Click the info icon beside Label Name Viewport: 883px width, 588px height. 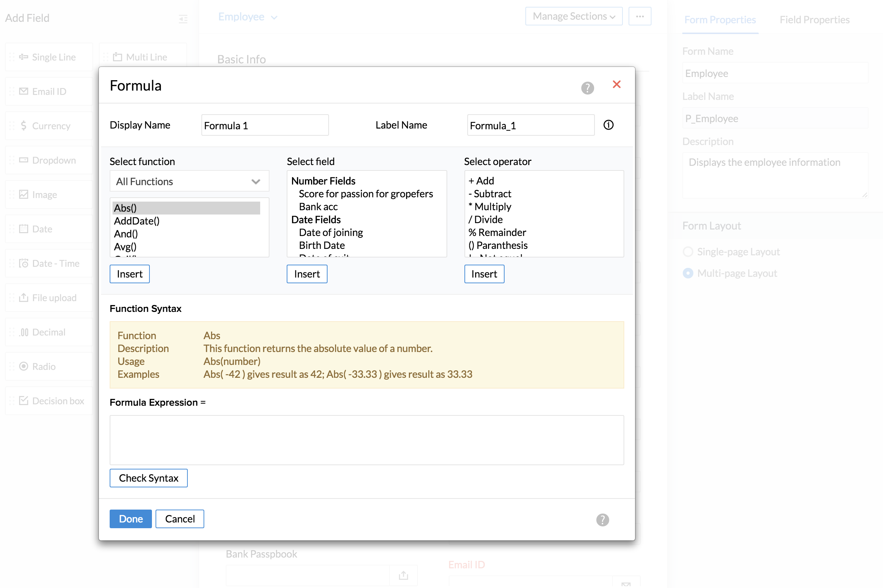pyautogui.click(x=608, y=125)
